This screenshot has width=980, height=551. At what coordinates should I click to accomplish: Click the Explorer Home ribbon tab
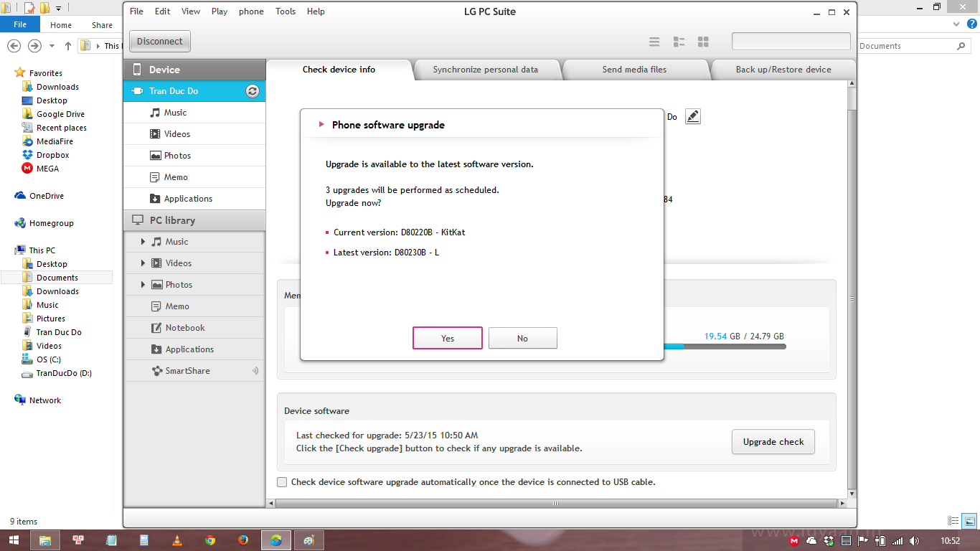point(61,25)
